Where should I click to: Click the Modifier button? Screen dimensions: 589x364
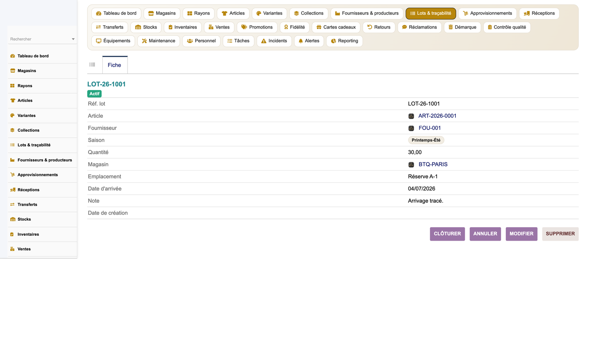click(521, 234)
